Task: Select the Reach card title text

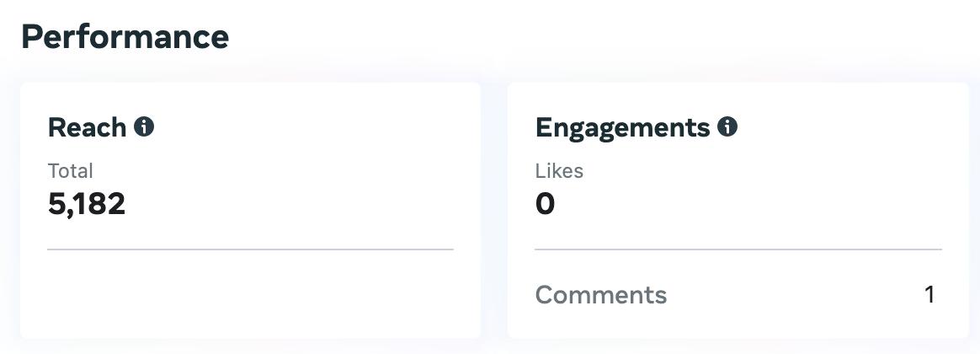Action: [87, 127]
